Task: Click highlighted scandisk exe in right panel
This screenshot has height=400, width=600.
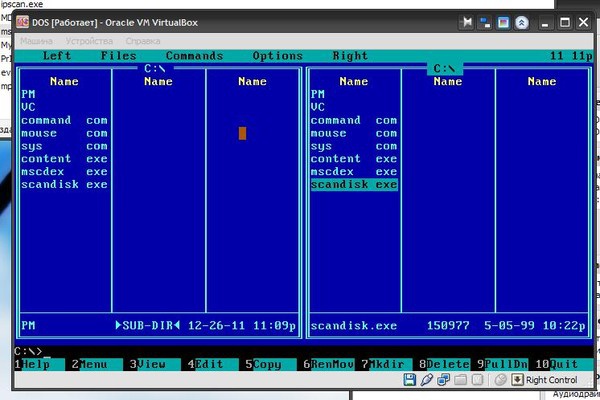Action: click(x=354, y=184)
